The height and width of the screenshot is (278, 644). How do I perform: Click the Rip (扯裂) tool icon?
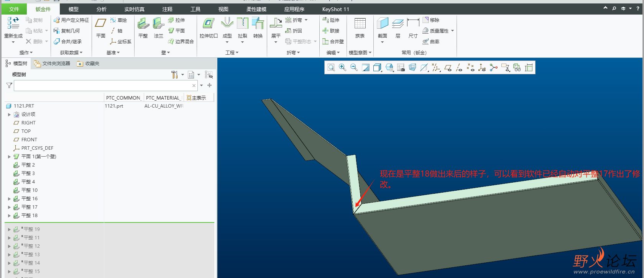243,23
